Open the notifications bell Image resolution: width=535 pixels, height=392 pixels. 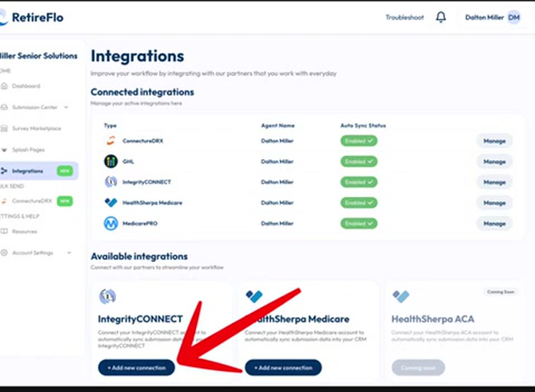tap(441, 17)
